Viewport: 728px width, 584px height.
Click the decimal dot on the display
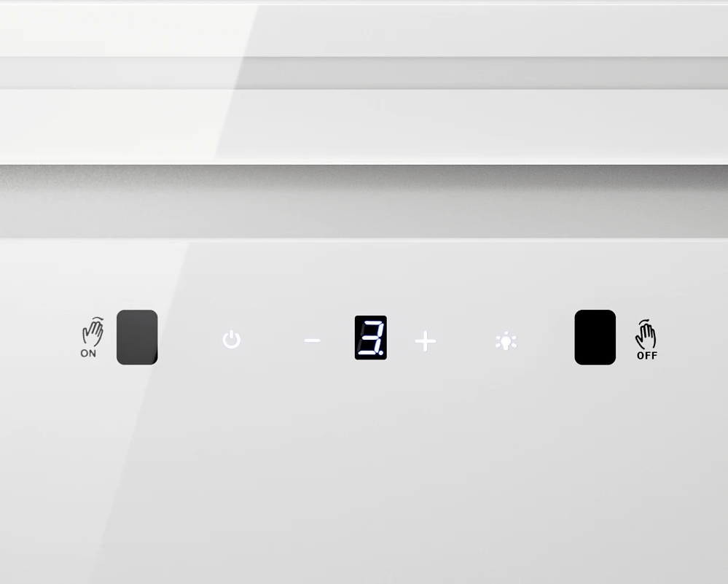click(x=381, y=353)
